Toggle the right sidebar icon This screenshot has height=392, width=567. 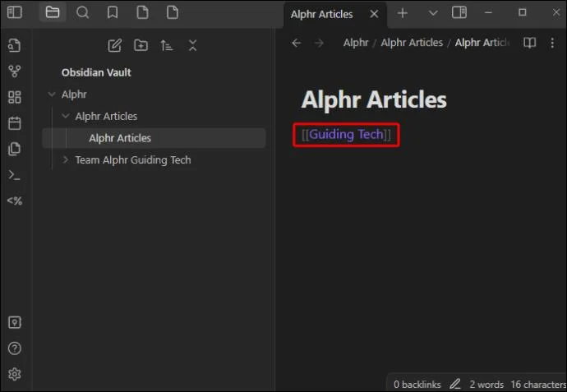point(459,12)
